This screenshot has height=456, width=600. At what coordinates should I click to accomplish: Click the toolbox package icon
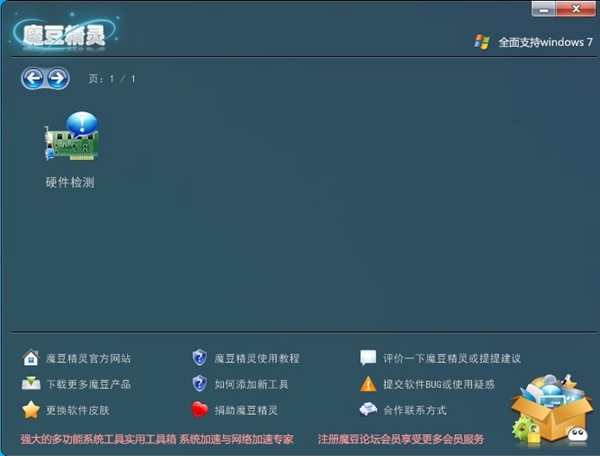[551, 411]
